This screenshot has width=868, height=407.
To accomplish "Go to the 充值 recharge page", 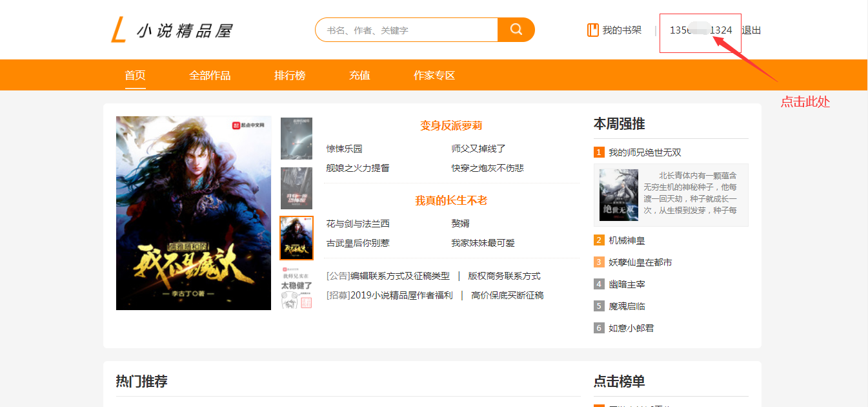I will tap(359, 76).
